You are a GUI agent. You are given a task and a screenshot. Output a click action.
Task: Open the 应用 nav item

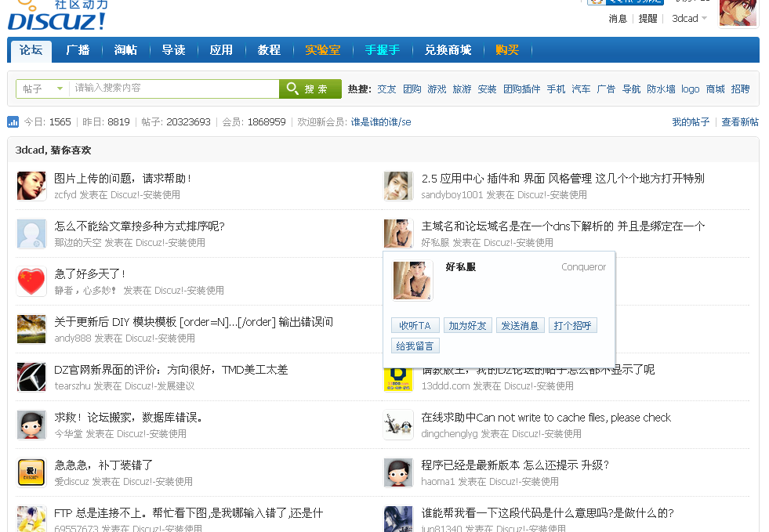point(221,50)
